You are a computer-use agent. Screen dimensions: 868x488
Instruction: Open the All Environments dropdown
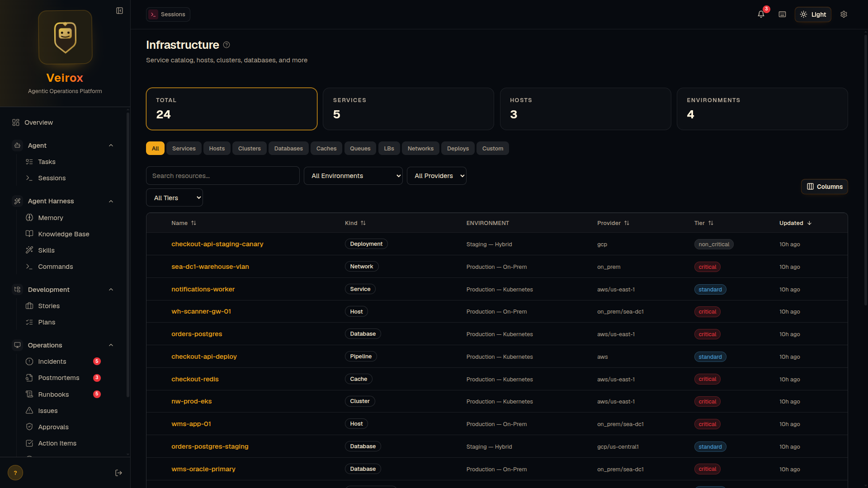tap(353, 176)
